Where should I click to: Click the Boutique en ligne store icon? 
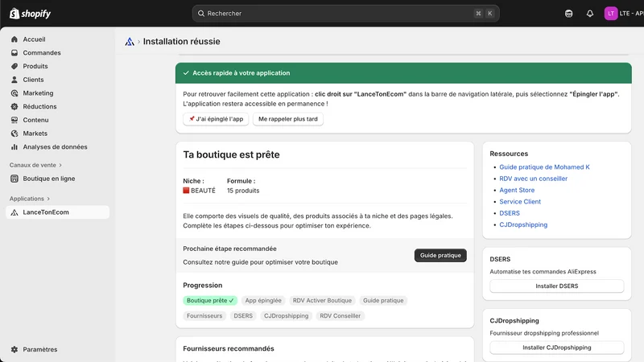(14, 179)
